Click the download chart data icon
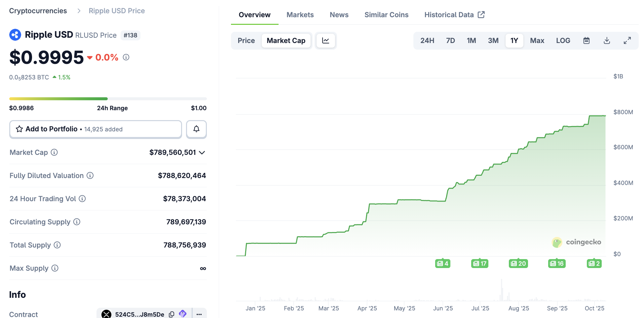644x318 pixels. point(607,40)
